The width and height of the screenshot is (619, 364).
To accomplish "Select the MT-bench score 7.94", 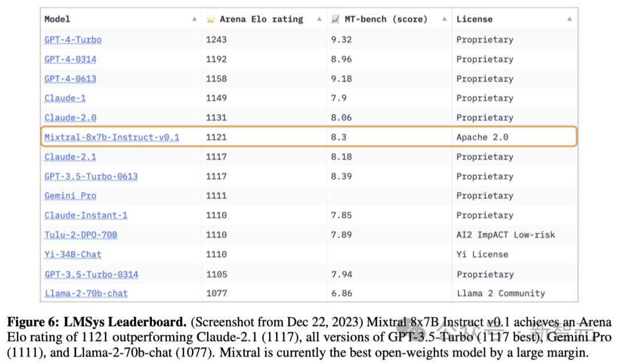I will tap(342, 275).
